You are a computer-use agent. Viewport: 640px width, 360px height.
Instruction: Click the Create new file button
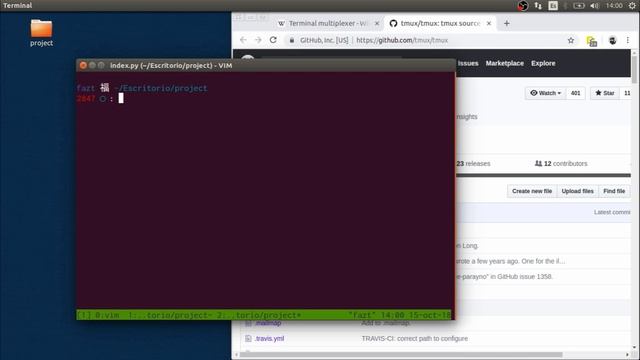tap(532, 191)
